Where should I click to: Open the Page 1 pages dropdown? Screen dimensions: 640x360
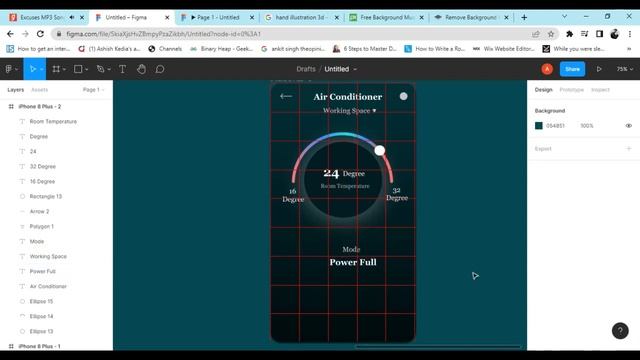point(93,90)
